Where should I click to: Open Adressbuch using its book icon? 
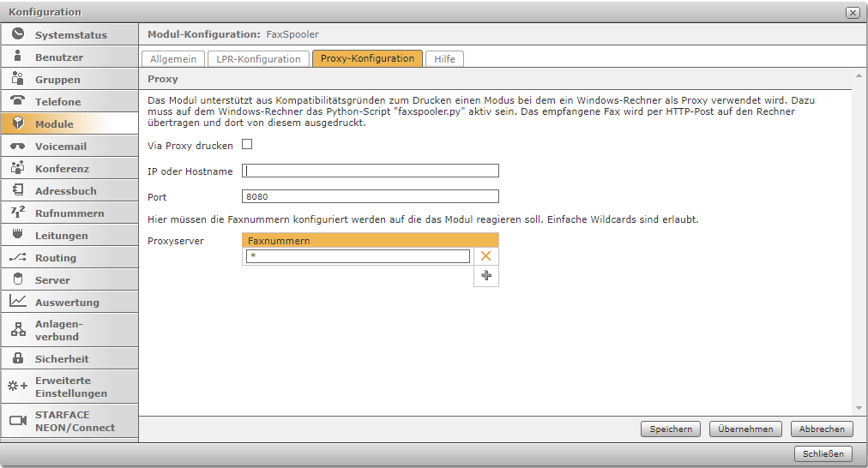[17, 190]
